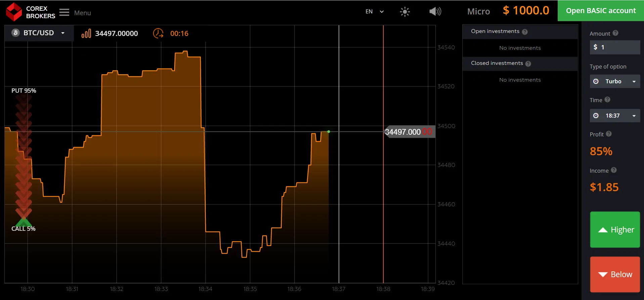Click the white purchase deadline line on chart

pyautogui.click(x=339, y=154)
